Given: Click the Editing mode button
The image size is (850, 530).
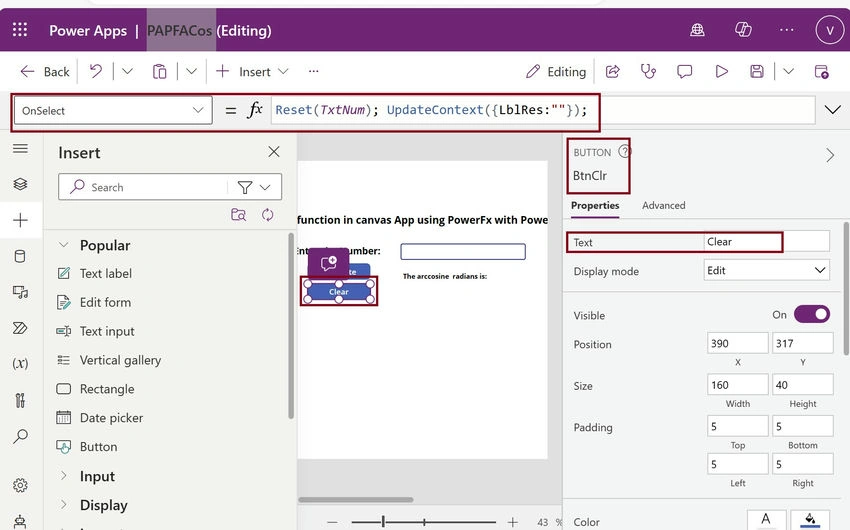Looking at the screenshot, I should tap(556, 72).
